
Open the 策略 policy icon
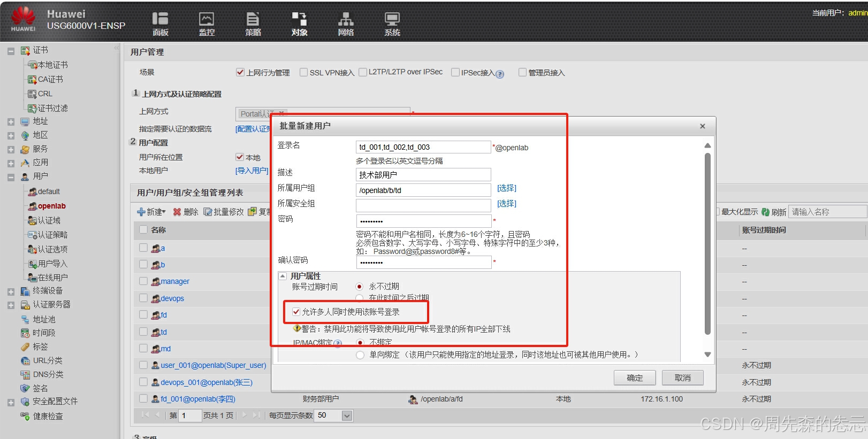tap(253, 19)
